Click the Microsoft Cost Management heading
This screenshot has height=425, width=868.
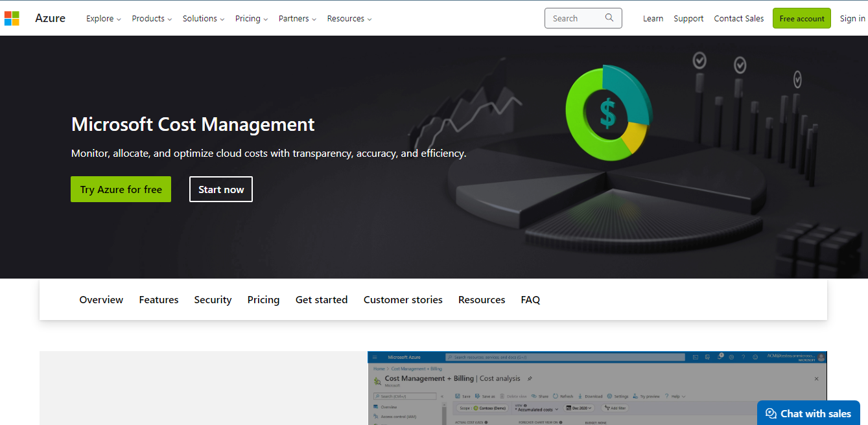click(x=193, y=124)
